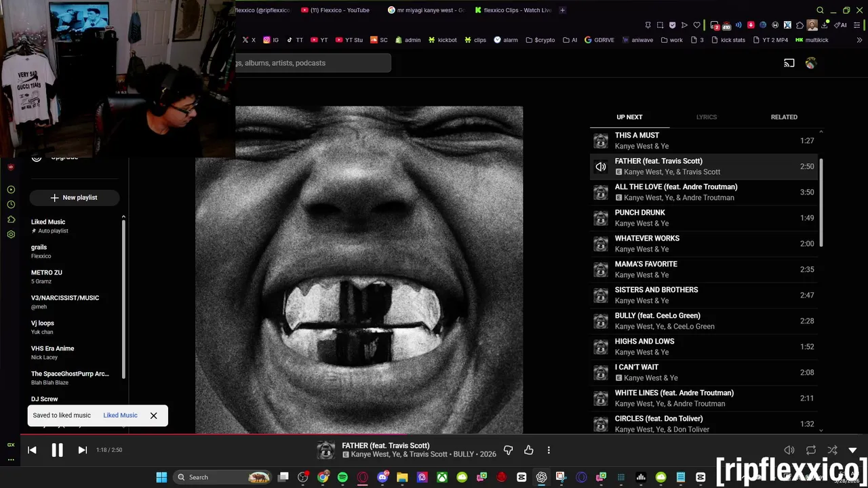Open Spotify from the taskbar
The height and width of the screenshot is (488, 868).
342,477
